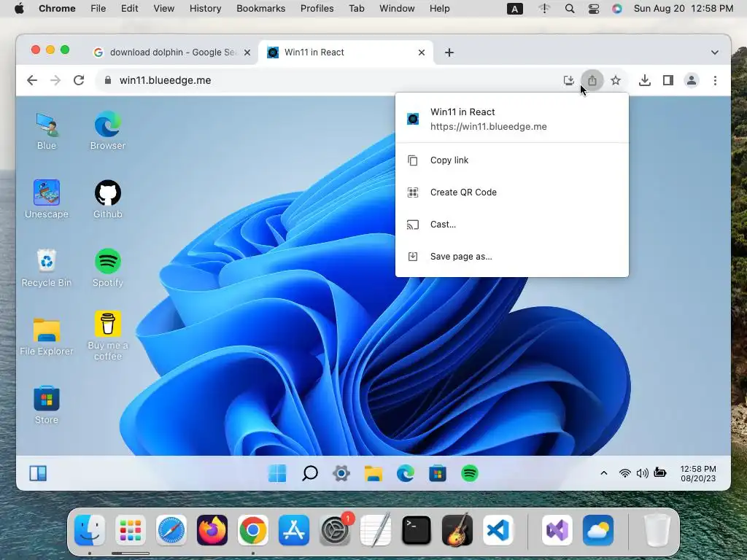This screenshot has width=747, height=560.
Task: Click the install app icon in address bar
Action: 569,80
